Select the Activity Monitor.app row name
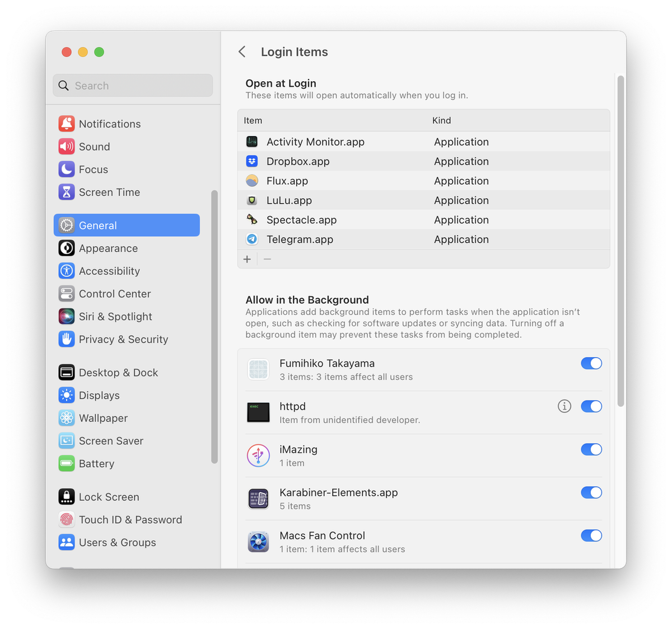 315,142
